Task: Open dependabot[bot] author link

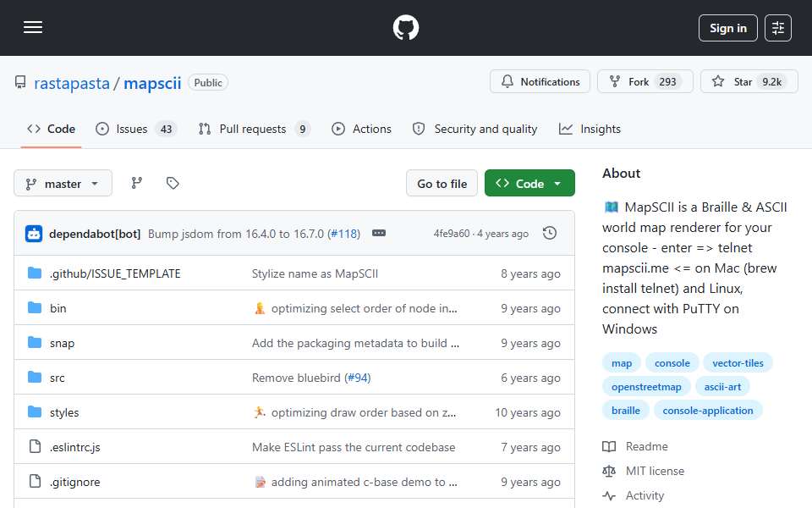Action: tap(95, 234)
